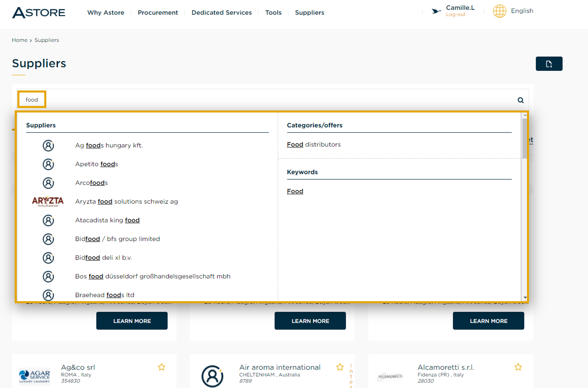Select Aryzta food solutions schweiz ag
Viewport: 588px width, 388px height.
(x=126, y=201)
